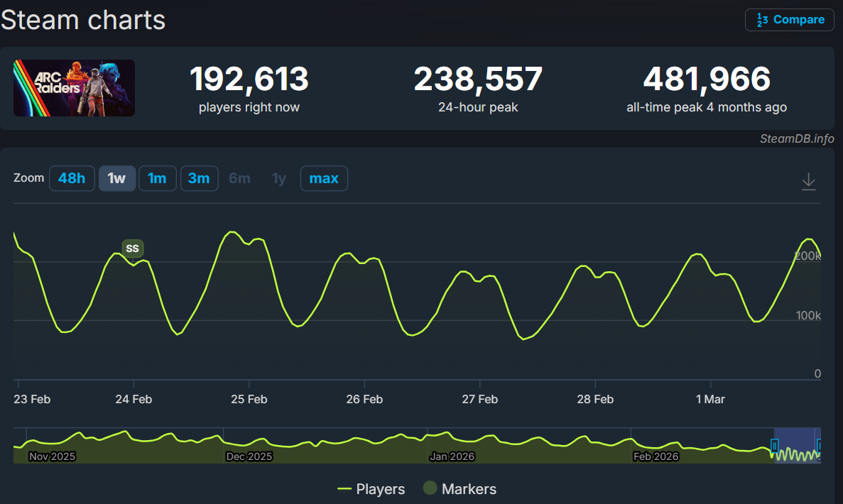843x504 pixels.
Task: Click the 192,613 players right now value
Action: (x=249, y=79)
